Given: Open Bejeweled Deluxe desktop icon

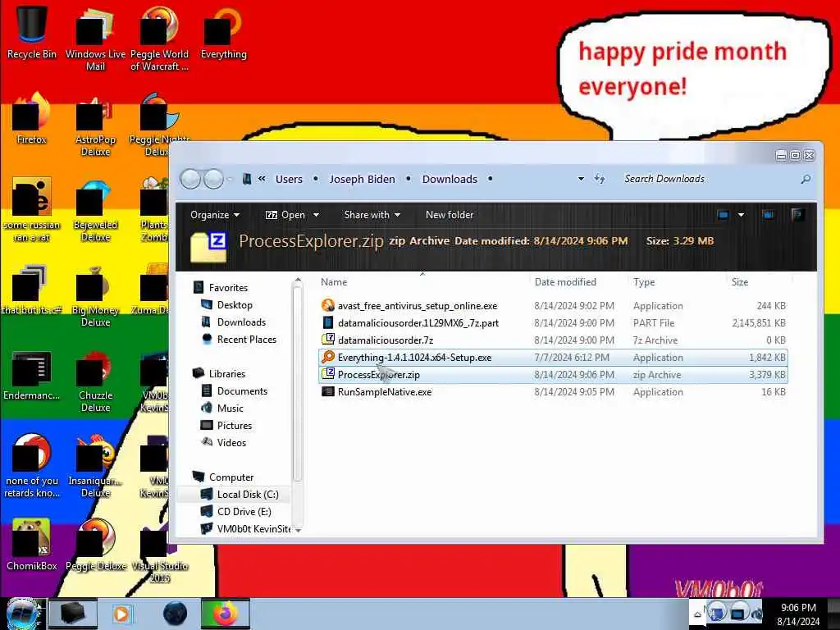Looking at the screenshot, I should click(x=95, y=210).
